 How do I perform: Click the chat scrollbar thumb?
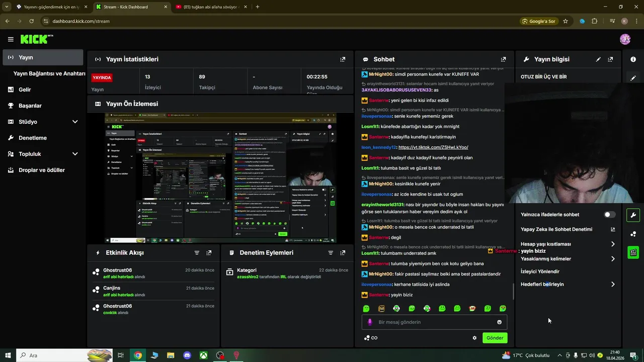513,292
